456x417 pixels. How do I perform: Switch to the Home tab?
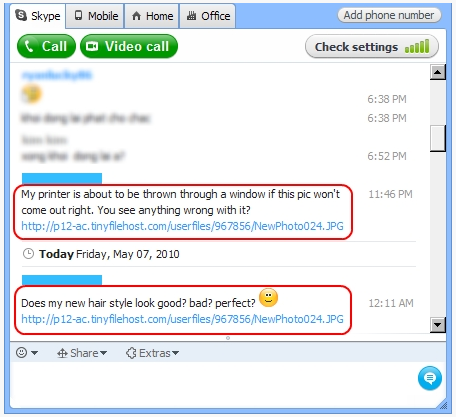(x=152, y=16)
